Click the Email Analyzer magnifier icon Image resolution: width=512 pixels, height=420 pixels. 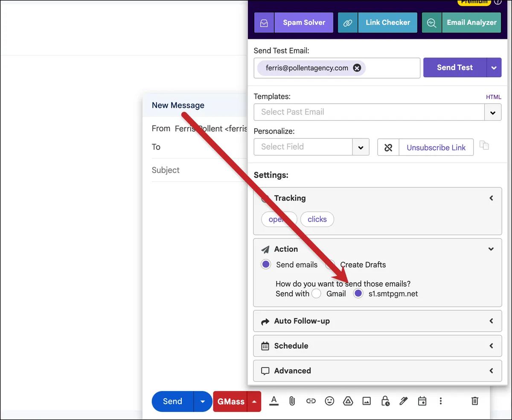(x=432, y=23)
